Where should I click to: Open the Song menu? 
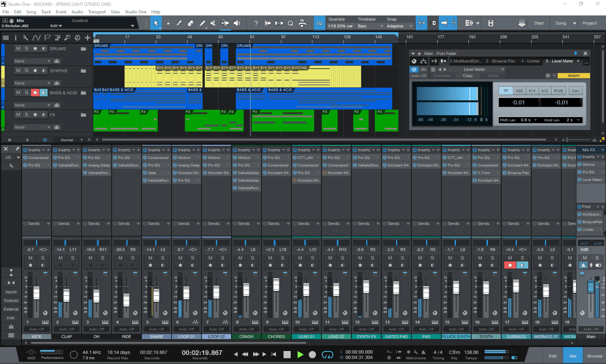[x=31, y=12]
